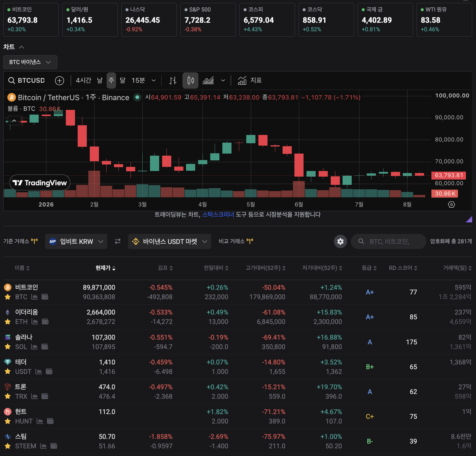Toggle the favorite star for BTC

8,297
